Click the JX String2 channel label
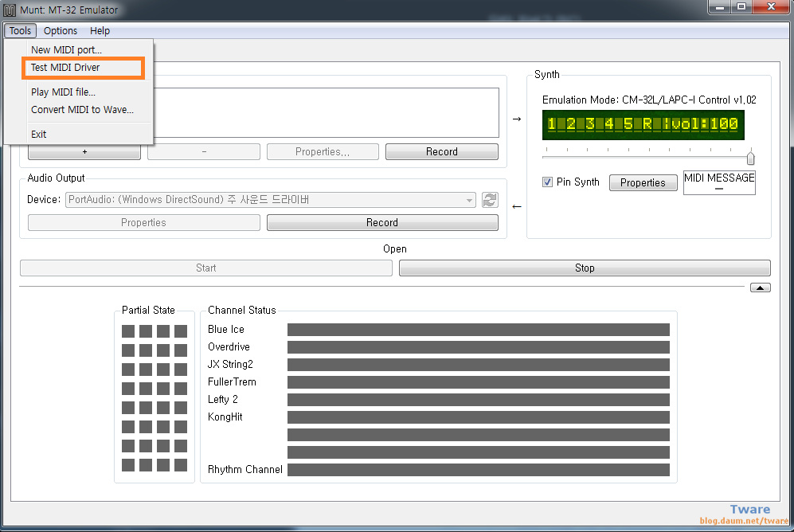 230,365
